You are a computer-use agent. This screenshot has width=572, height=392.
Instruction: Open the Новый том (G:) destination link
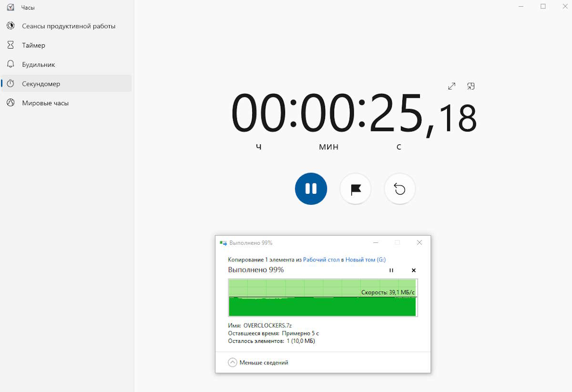pos(366,260)
